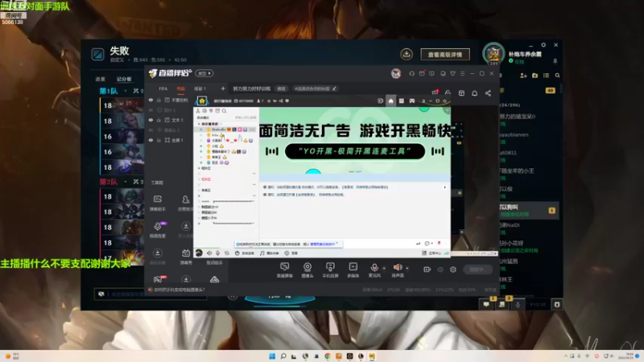Open Windows taskbar search icon
Viewport: 644px width, 362px height.
coord(283,356)
